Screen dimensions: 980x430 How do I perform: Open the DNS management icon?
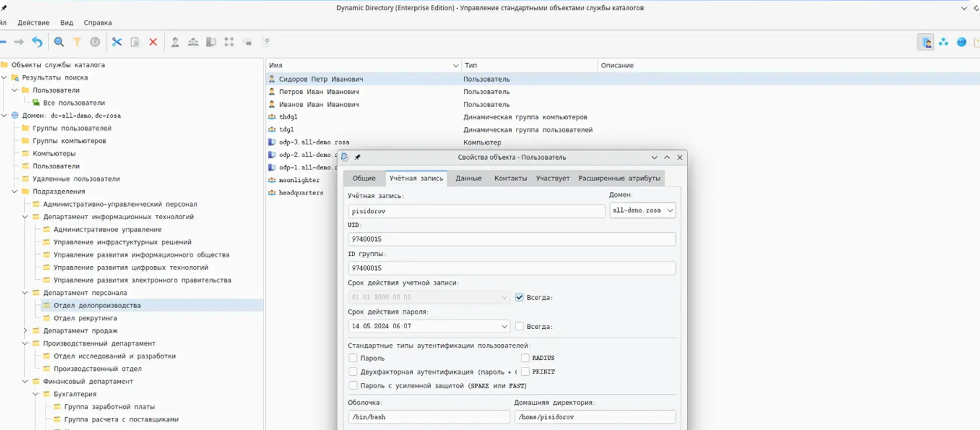pos(962,42)
